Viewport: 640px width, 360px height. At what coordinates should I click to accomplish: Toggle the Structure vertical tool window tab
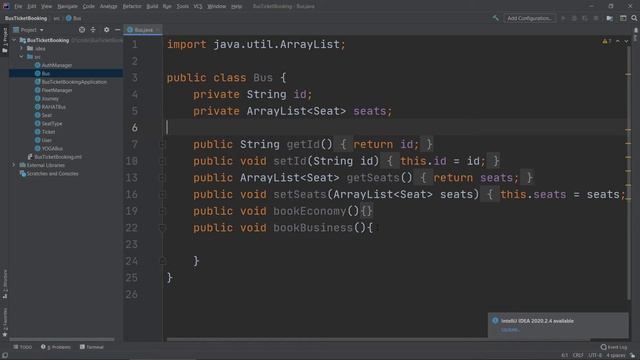click(x=5, y=284)
